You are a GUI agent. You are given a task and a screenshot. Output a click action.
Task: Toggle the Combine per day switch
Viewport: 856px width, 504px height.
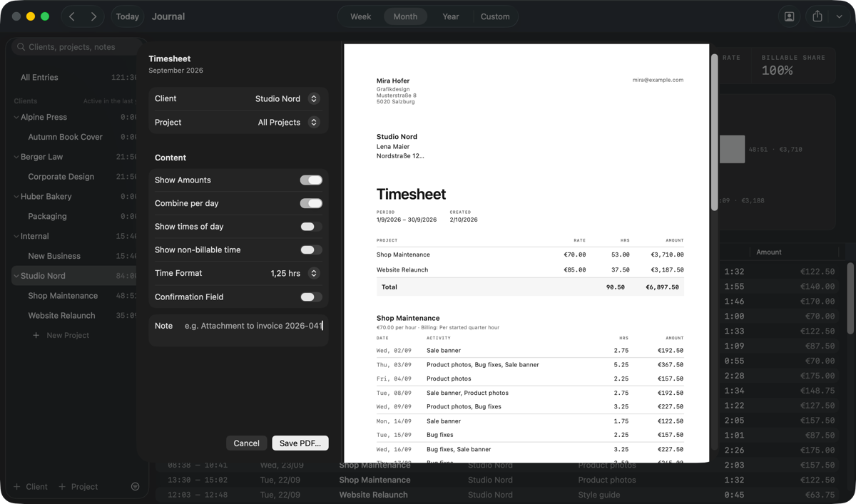click(311, 203)
